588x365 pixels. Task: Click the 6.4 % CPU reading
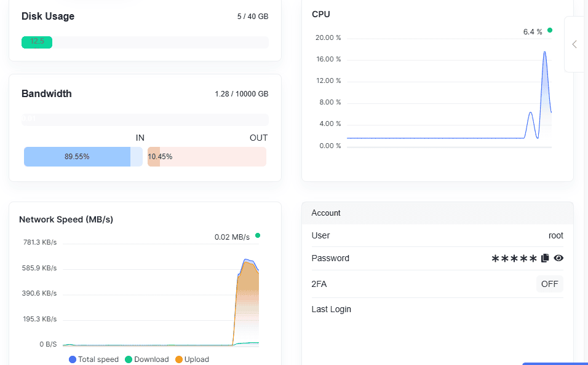click(533, 32)
